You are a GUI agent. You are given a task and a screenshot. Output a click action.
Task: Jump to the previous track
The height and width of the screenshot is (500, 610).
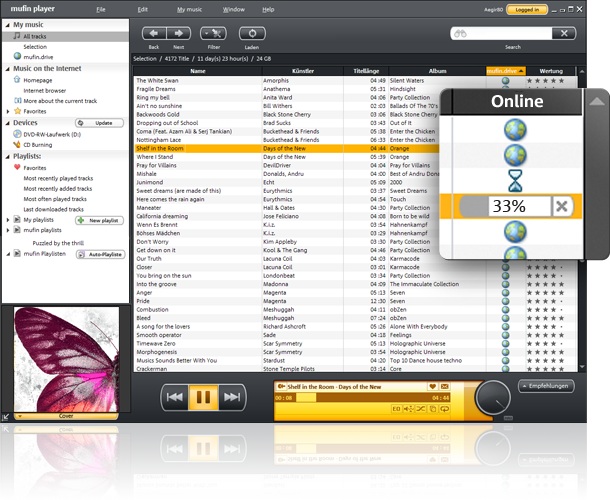tap(174, 397)
